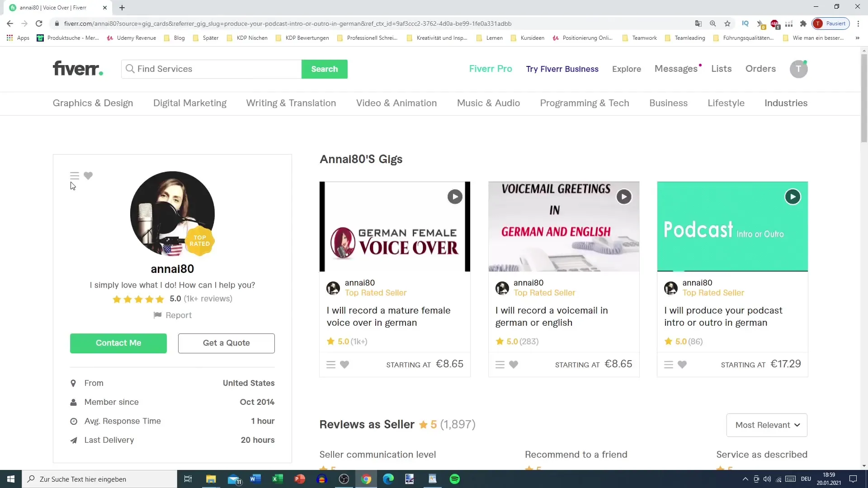This screenshot has height=488, width=868.
Task: Open Try Fiverr Business link
Action: (x=562, y=69)
